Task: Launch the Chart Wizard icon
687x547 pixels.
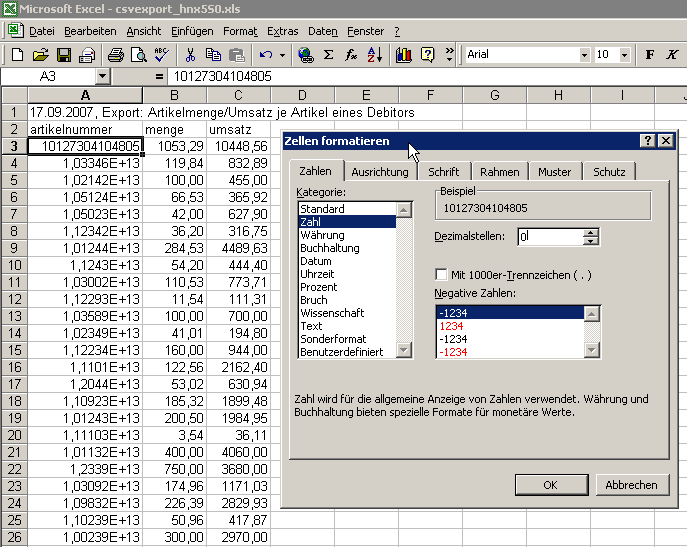Action: (x=404, y=55)
